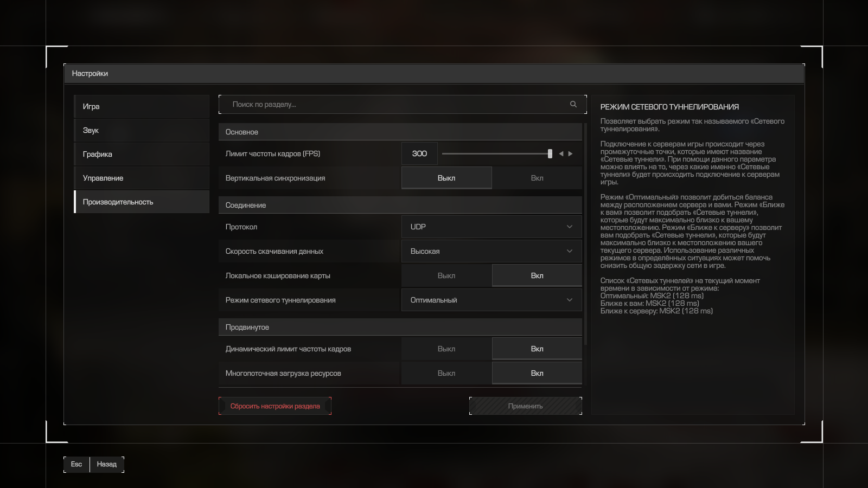Increase FPS limit with right arrow
Image resolution: width=868 pixels, height=488 pixels.
pyautogui.click(x=571, y=154)
